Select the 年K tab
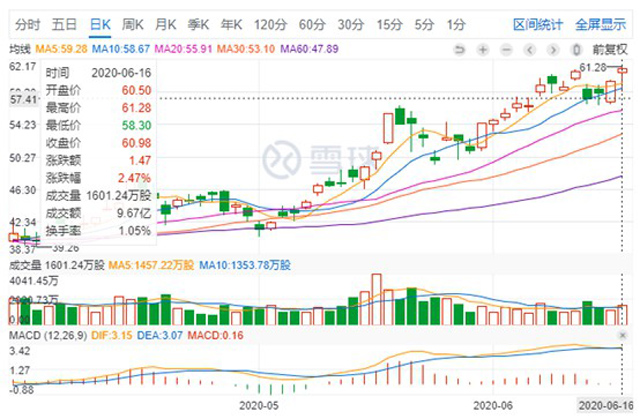The width and height of the screenshot is (640, 419). (x=231, y=24)
